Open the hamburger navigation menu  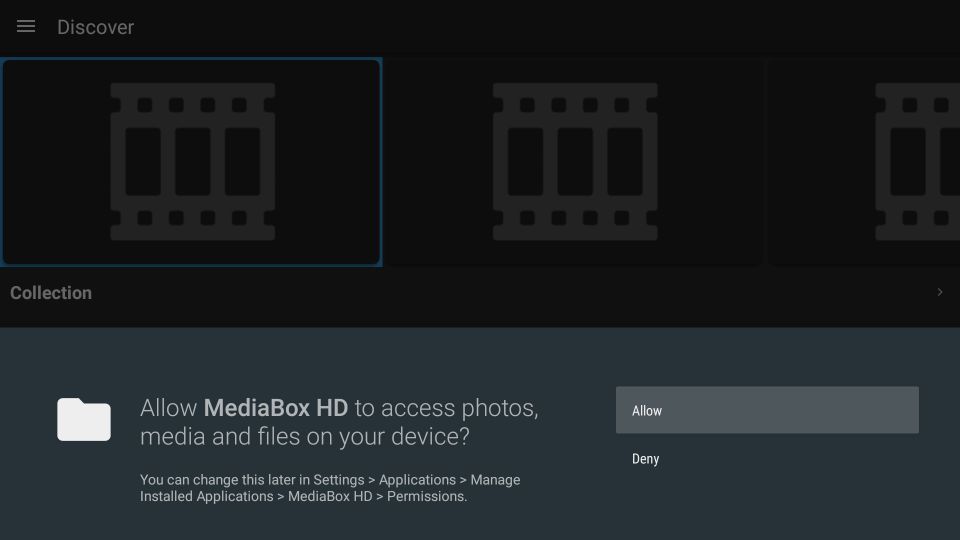pyautogui.click(x=26, y=26)
